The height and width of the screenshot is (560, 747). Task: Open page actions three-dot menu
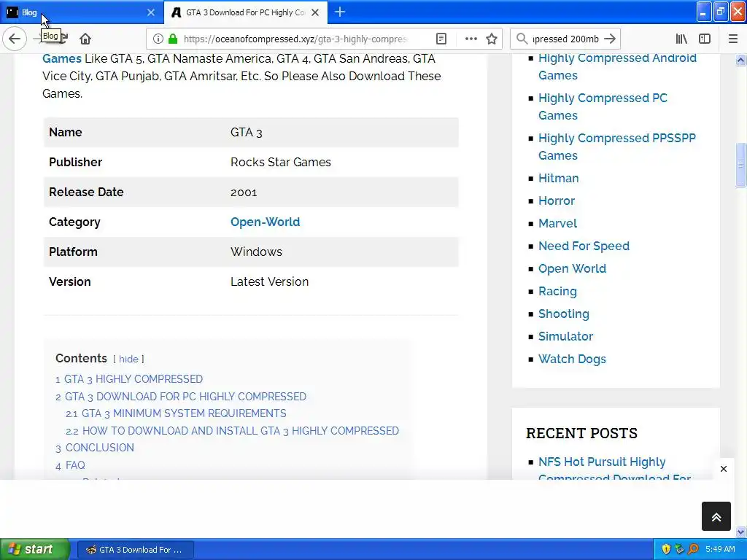click(471, 39)
